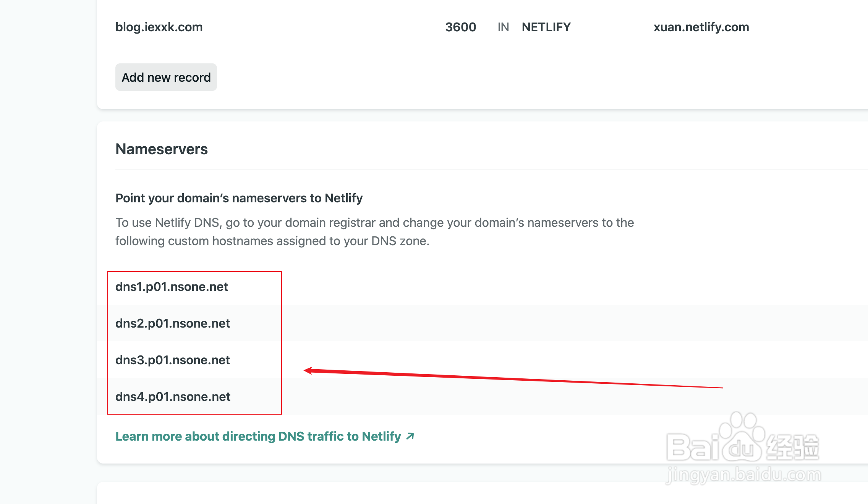This screenshot has width=868, height=504.
Task: Click the IN record class label
Action: pyautogui.click(x=503, y=27)
